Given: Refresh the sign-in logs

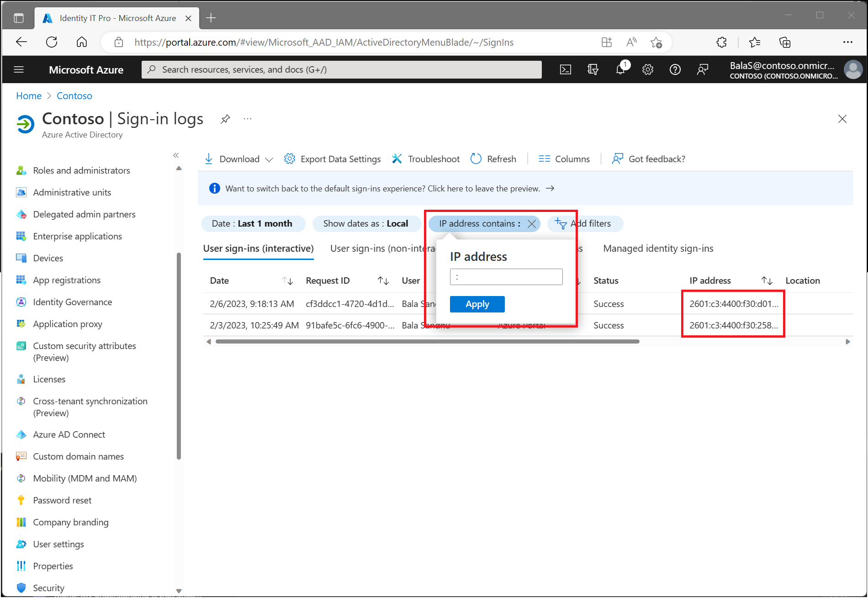Looking at the screenshot, I should point(493,159).
